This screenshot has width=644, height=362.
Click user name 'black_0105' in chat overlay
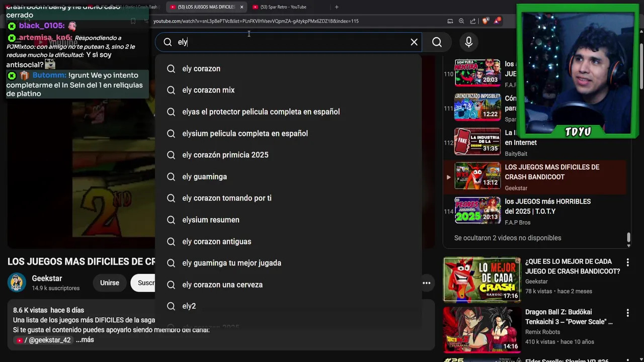[42, 26]
